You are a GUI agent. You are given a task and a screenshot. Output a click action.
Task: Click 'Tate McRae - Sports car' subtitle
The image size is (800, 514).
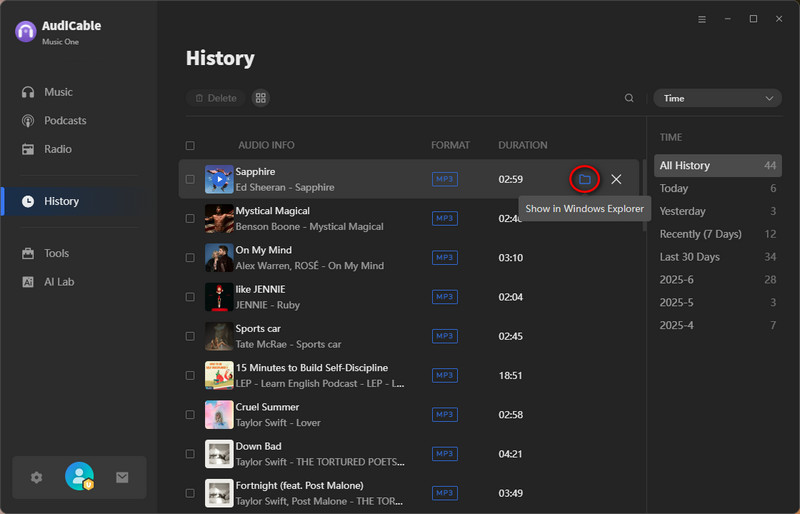pos(288,345)
